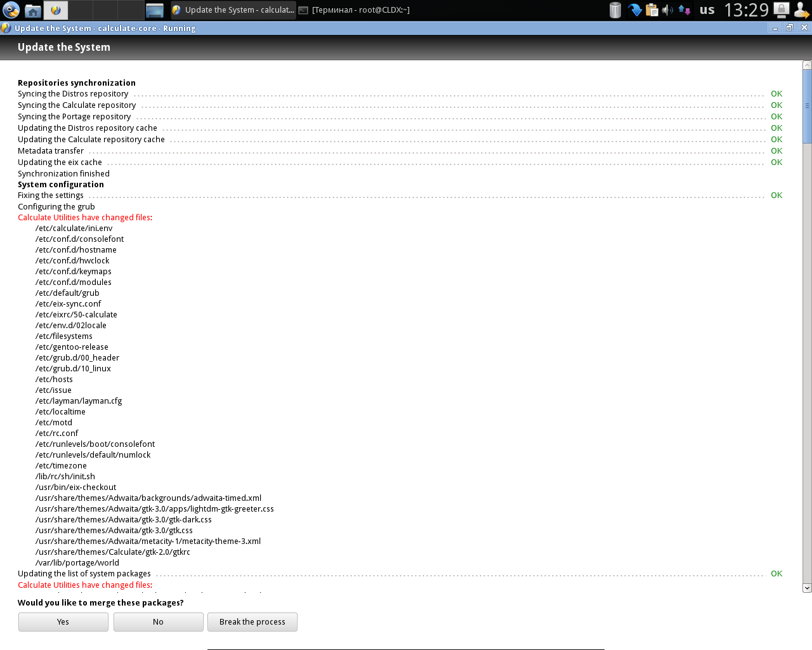This screenshot has width=812, height=650.
Task: Click the user logout icon in panel
Action: pos(801,10)
